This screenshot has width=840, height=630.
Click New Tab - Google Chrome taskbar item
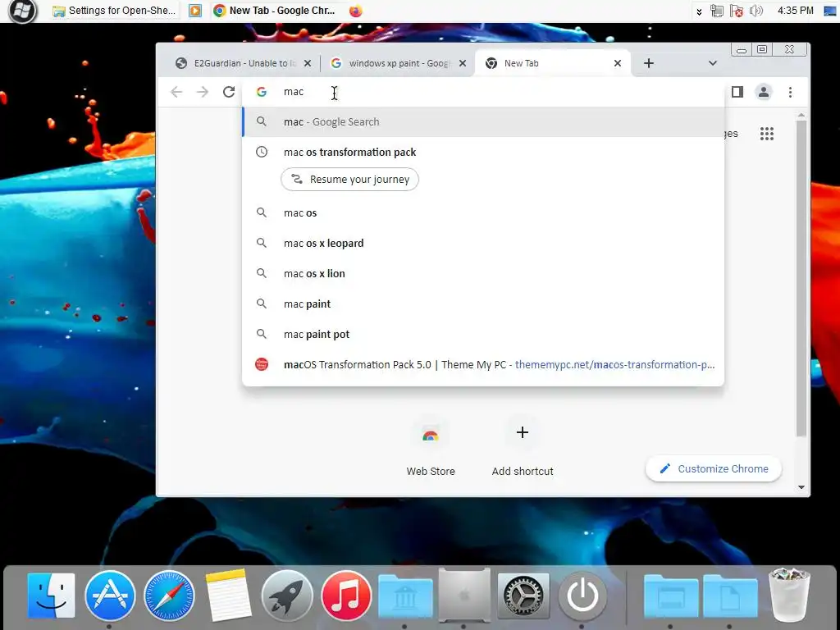tap(274, 11)
